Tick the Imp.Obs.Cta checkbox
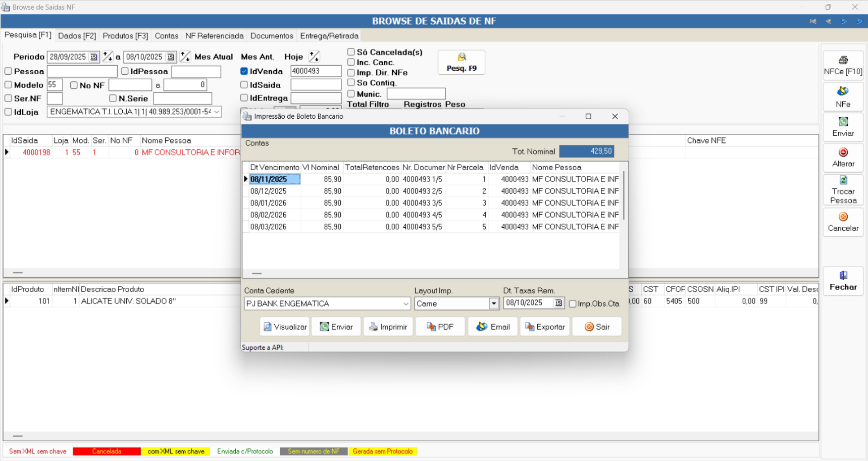This screenshot has height=461, width=868. [x=573, y=304]
